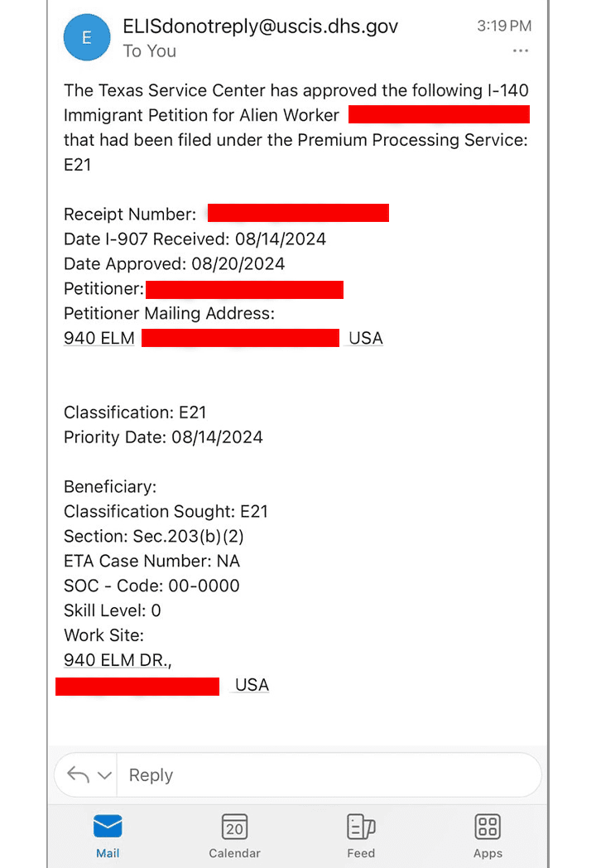Open the Feed tab
Image resolution: width=596 pixels, height=868 pixels.
361,837
